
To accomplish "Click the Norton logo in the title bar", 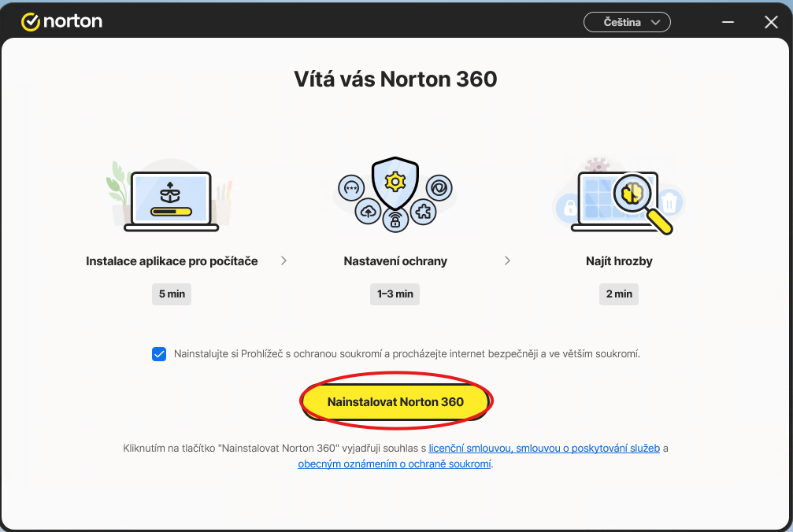I will coord(61,21).
